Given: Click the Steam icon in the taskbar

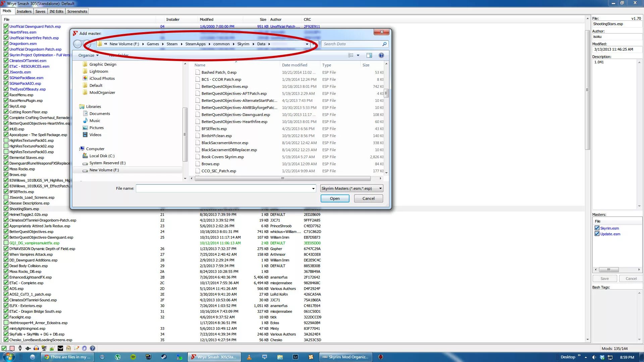Looking at the screenshot, I should 164,357.
